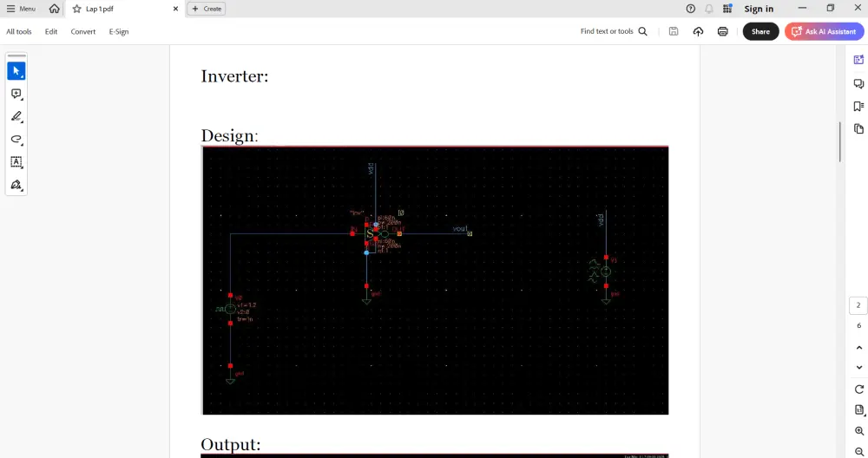
Task: Select the Highlight pen tool
Action: coord(16,116)
